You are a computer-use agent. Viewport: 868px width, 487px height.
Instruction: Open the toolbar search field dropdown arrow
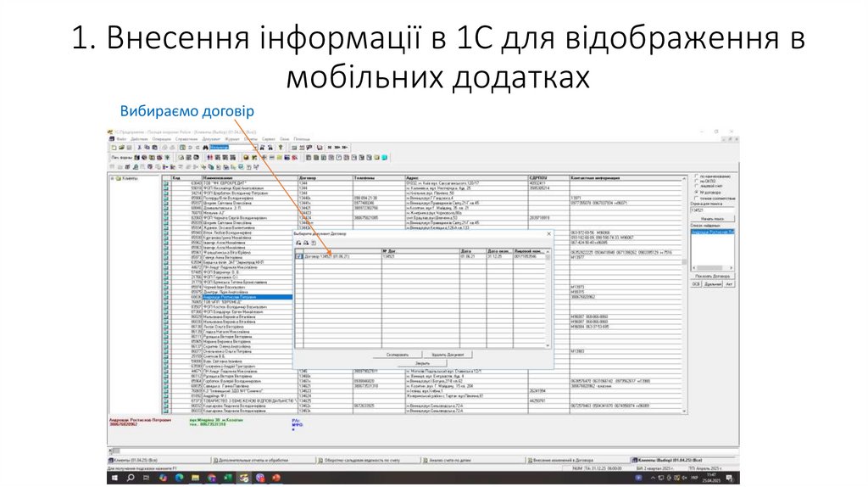pos(256,148)
